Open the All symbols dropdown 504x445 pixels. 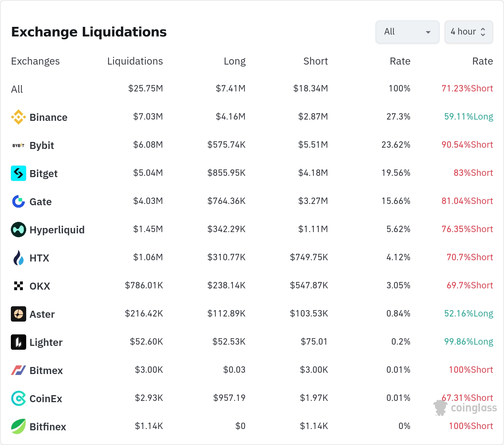point(407,32)
